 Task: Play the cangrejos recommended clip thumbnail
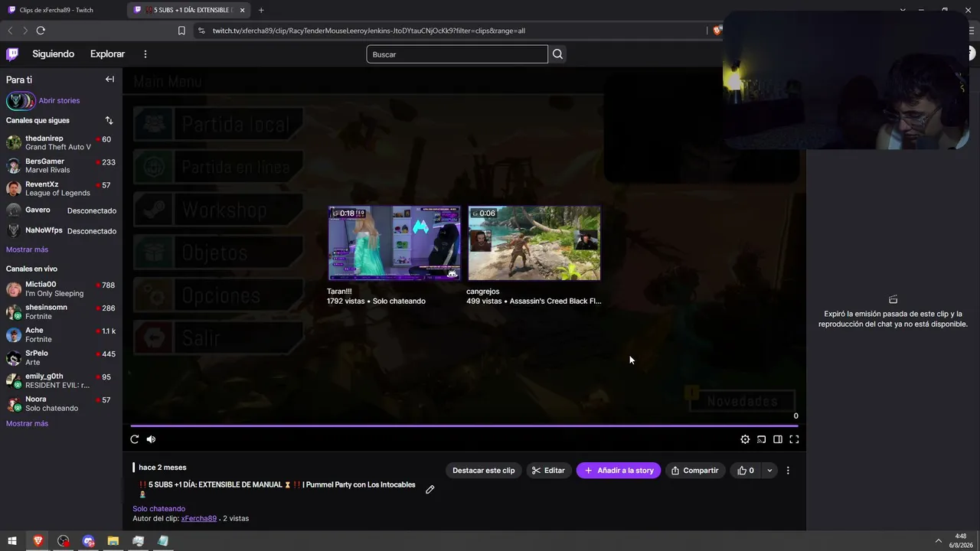click(534, 243)
